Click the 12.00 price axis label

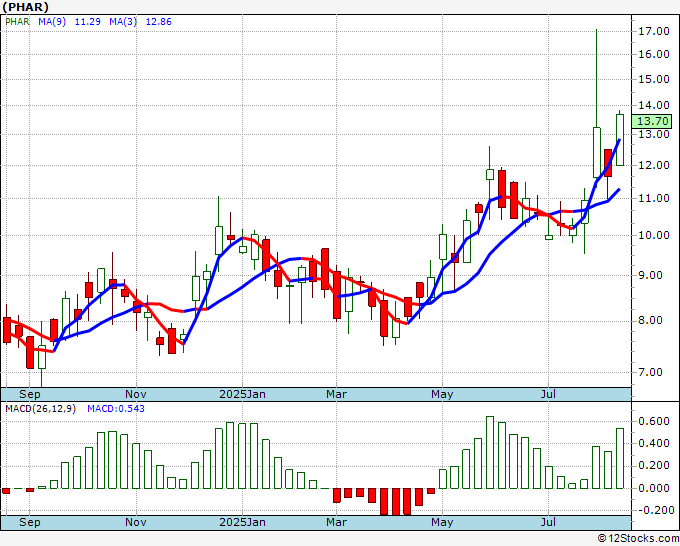tap(654, 165)
